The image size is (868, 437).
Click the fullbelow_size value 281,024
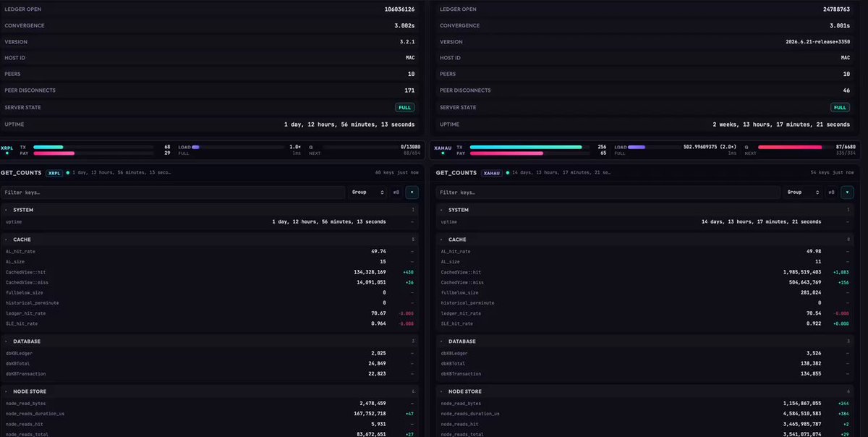(x=810, y=292)
